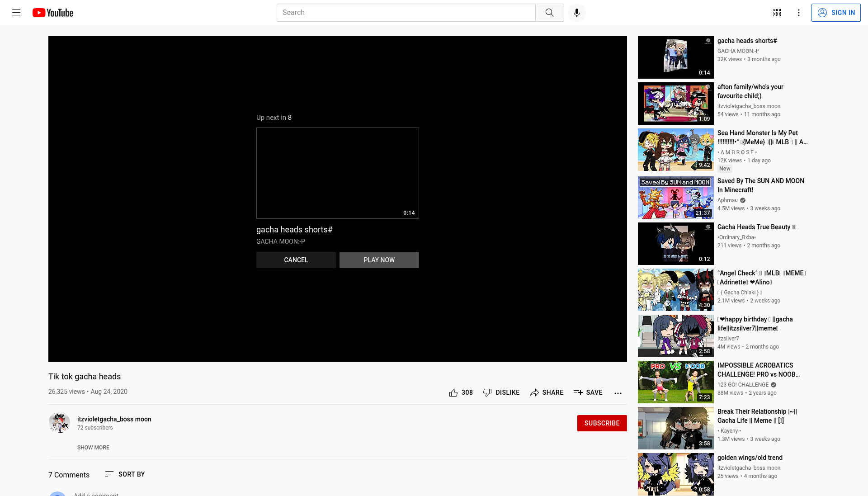Click 'Saved By The SUN AND MOON In Minecraft!' title
The height and width of the screenshot is (496, 868).
point(761,185)
